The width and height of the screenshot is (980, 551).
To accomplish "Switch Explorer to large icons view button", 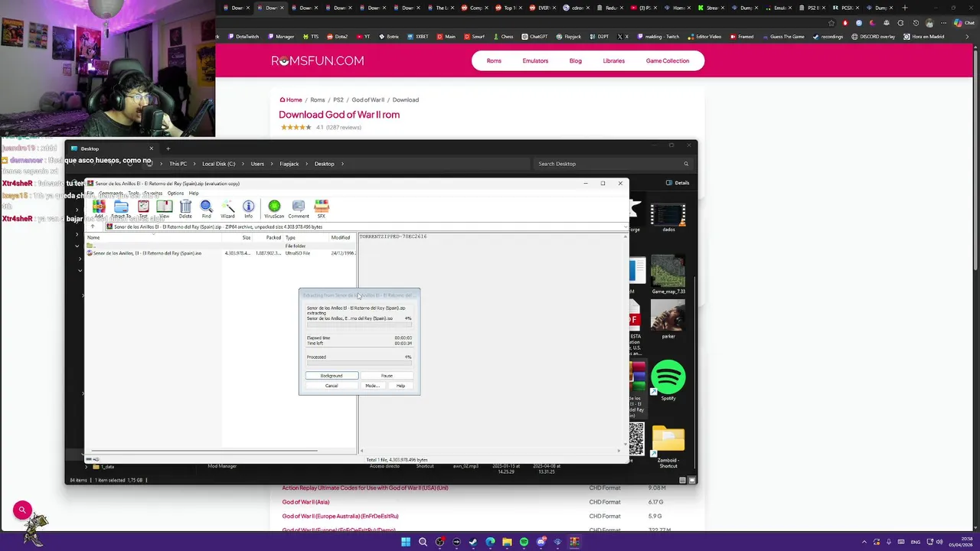I will [692, 480].
